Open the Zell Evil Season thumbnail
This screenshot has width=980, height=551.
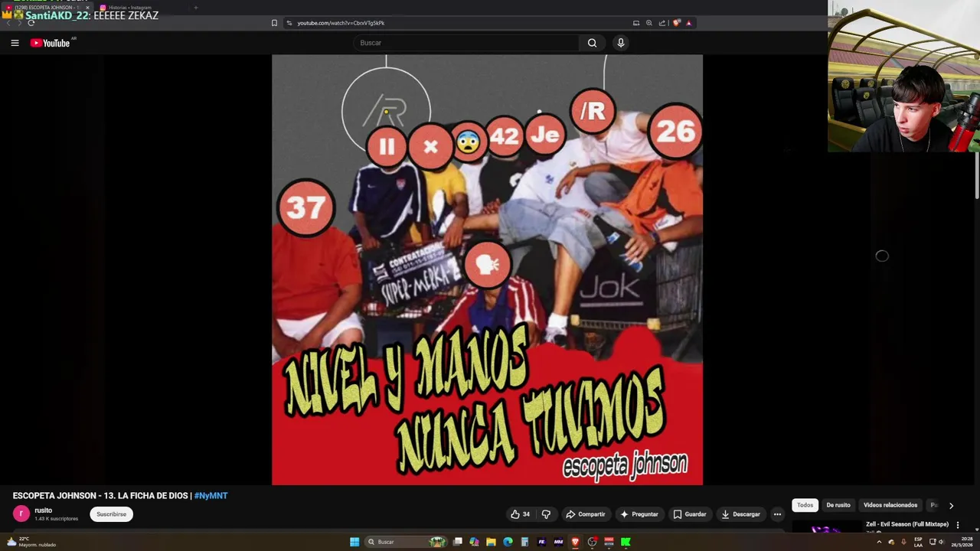[x=827, y=527]
